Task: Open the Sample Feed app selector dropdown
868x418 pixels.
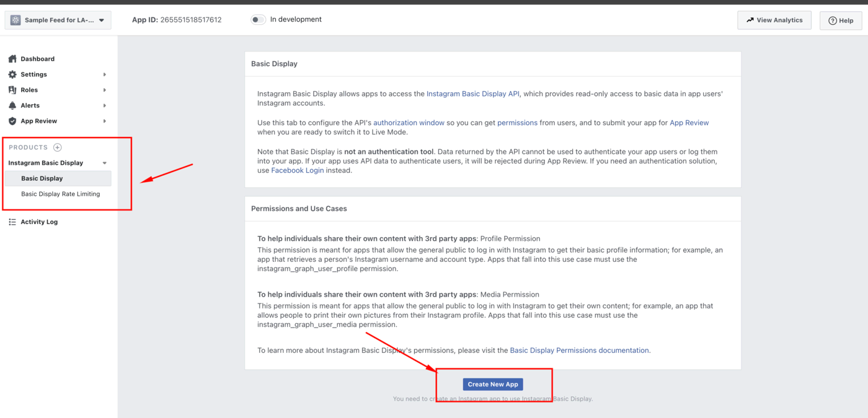Action: [x=101, y=20]
